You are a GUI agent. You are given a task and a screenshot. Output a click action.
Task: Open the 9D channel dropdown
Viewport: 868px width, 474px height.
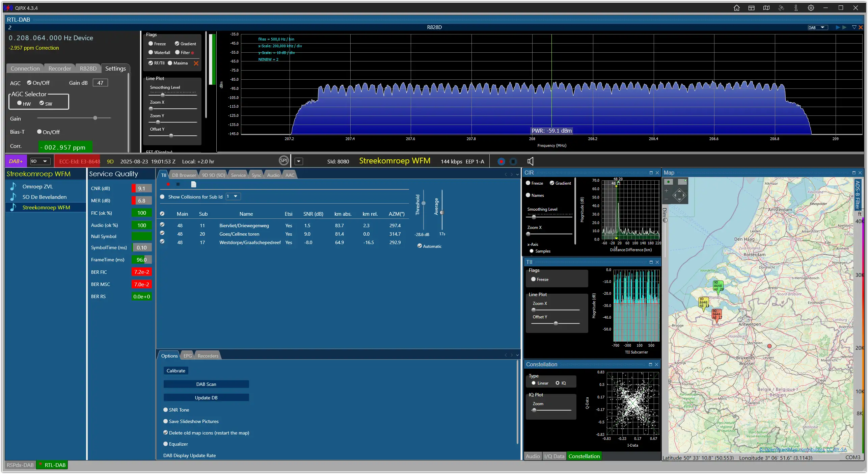40,161
